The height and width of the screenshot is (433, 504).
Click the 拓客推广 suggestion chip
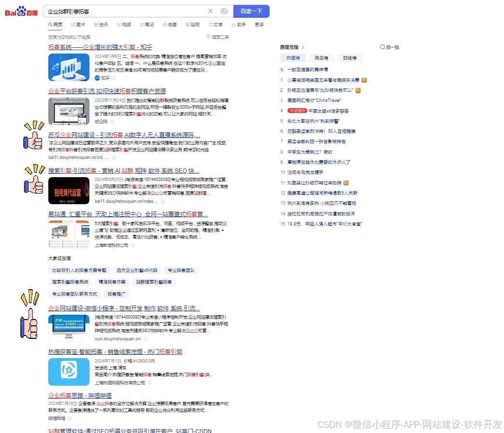[x=116, y=293]
